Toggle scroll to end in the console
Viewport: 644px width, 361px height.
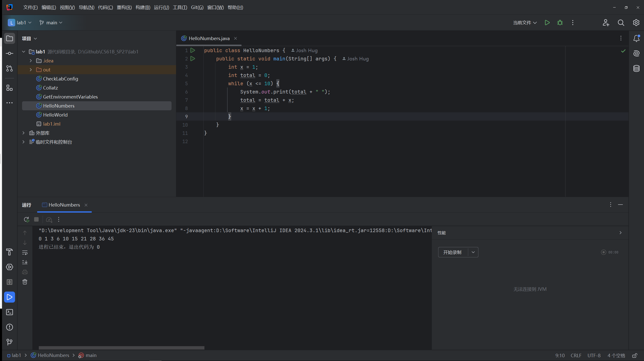coord(25,262)
